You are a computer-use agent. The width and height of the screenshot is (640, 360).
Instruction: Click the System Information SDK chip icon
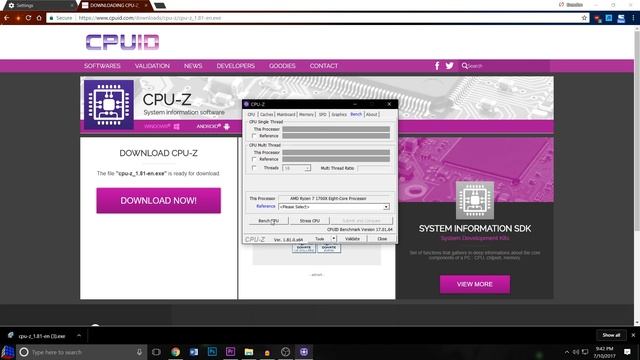[475, 200]
